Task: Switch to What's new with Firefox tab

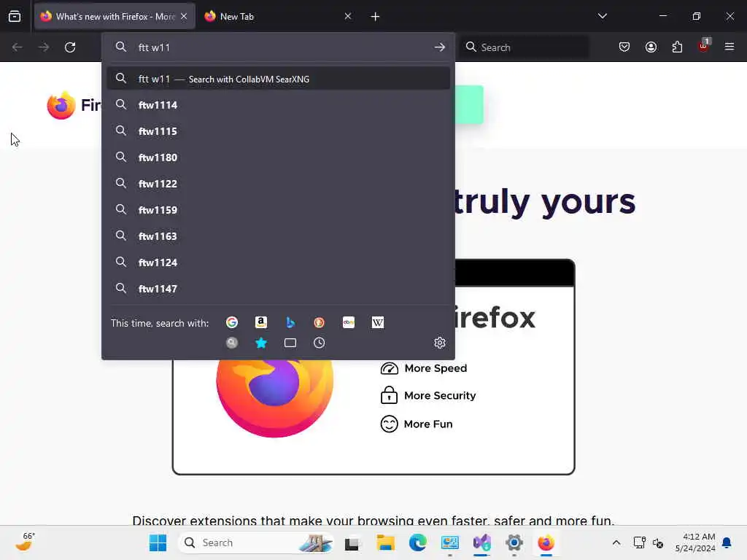Action: click(115, 17)
